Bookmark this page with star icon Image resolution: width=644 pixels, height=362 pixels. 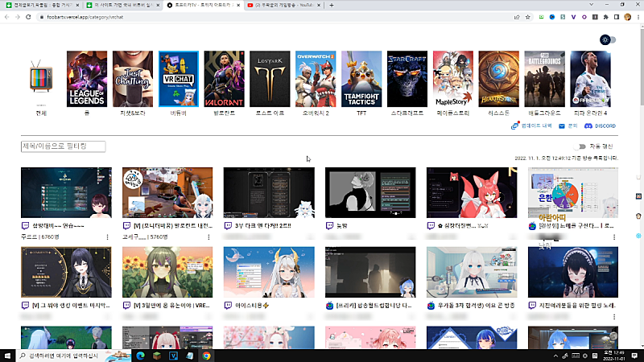[528, 17]
